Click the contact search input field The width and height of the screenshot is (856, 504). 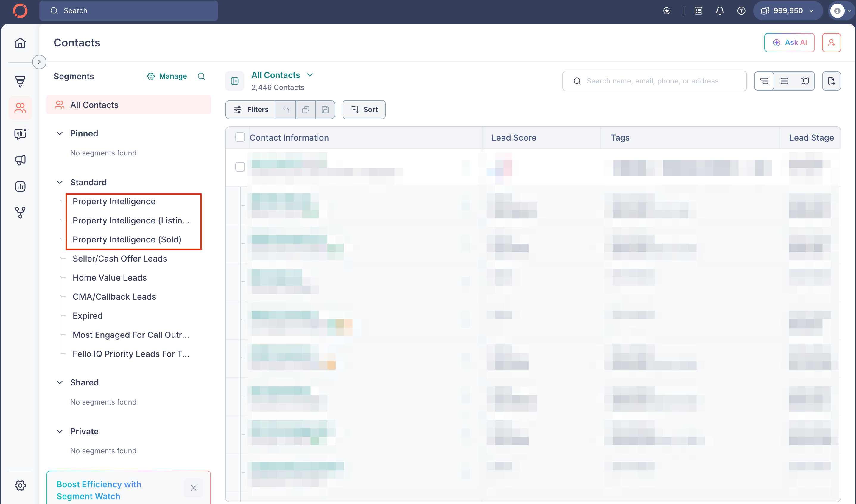[654, 81]
